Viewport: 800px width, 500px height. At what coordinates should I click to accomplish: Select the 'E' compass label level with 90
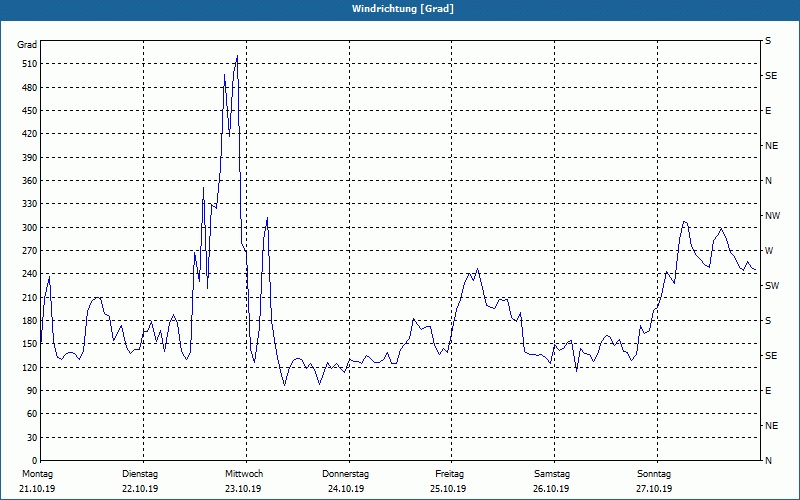tap(768, 391)
